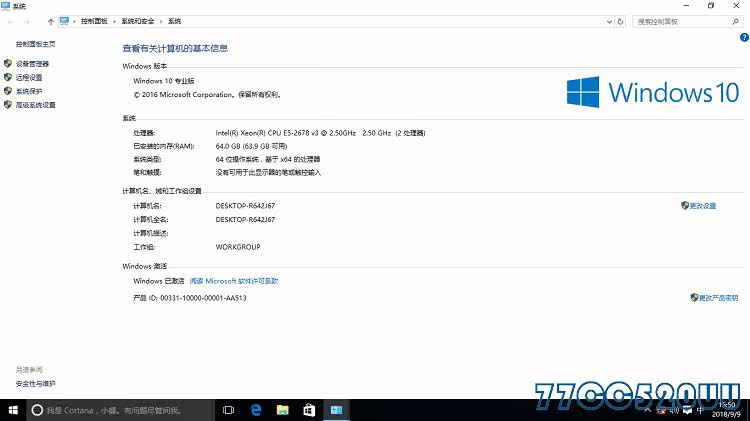The width and height of the screenshot is (750, 421).
Task: Click the shield icon beside Device Manager
Action: click(x=8, y=64)
